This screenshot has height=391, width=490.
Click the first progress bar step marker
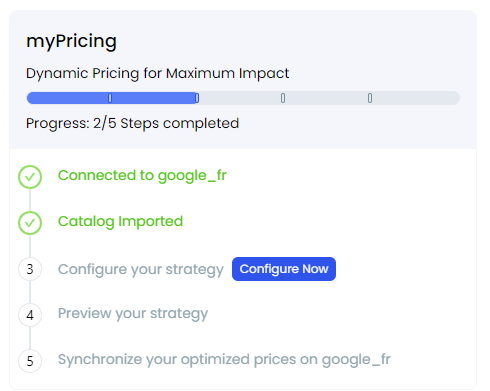(x=110, y=98)
